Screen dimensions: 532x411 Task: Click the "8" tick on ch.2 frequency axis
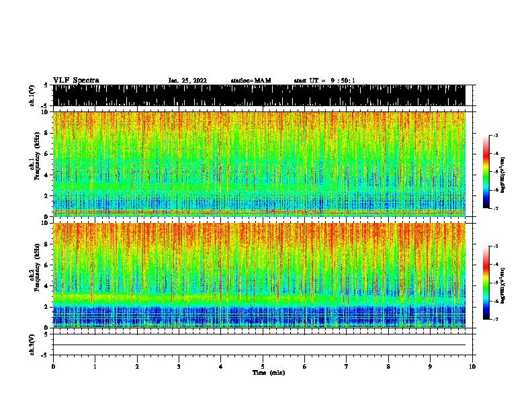pos(46,244)
